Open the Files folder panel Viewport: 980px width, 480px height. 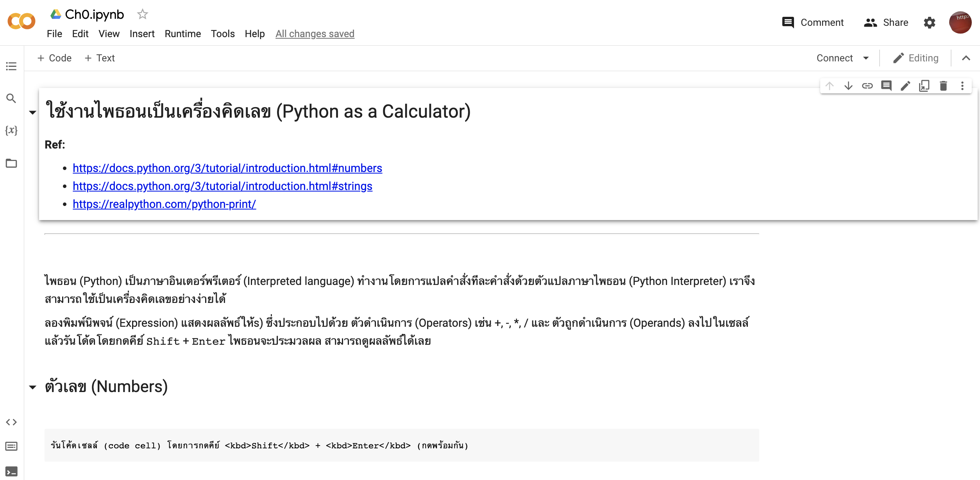pyautogui.click(x=11, y=163)
